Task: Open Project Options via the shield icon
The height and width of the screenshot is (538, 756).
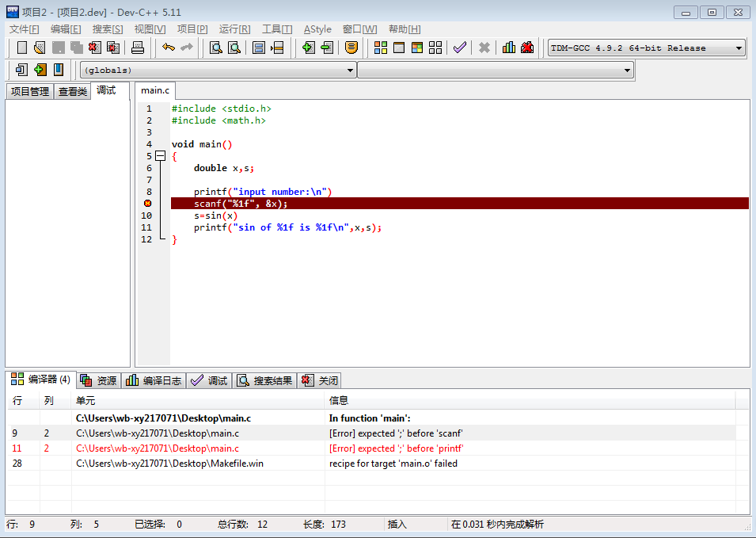Action: click(351, 48)
